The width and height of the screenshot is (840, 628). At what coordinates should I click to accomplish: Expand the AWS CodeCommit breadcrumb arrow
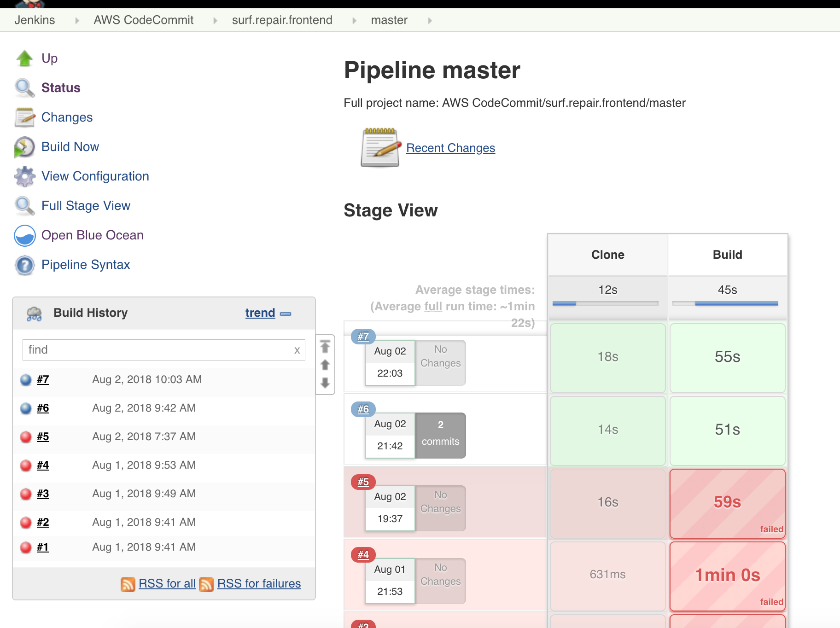point(215,20)
